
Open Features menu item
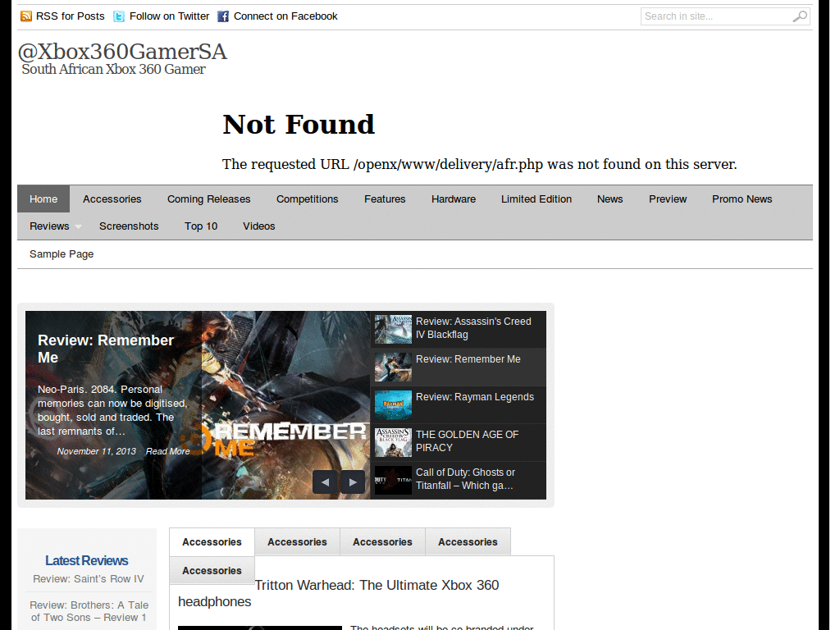click(385, 199)
